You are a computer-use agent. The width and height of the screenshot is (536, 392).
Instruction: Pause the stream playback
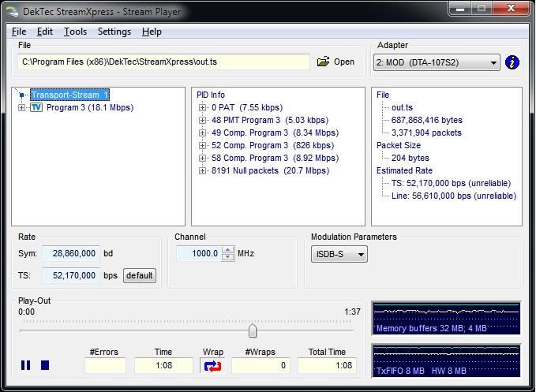tap(25, 365)
